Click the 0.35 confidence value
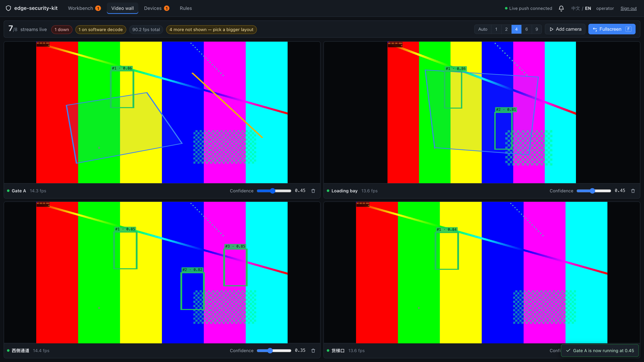This screenshot has width=644, height=362. 300,350
